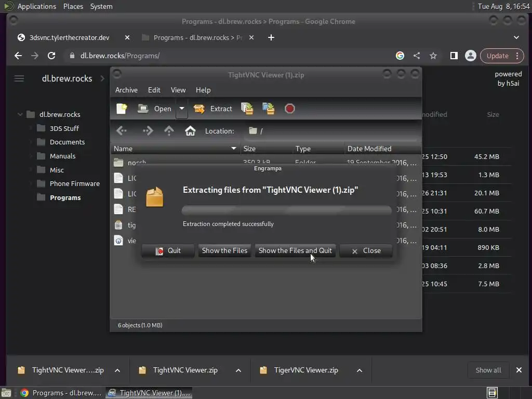This screenshot has height=399, width=532.
Task: Open a new Chrome tab
Action: coord(271,37)
